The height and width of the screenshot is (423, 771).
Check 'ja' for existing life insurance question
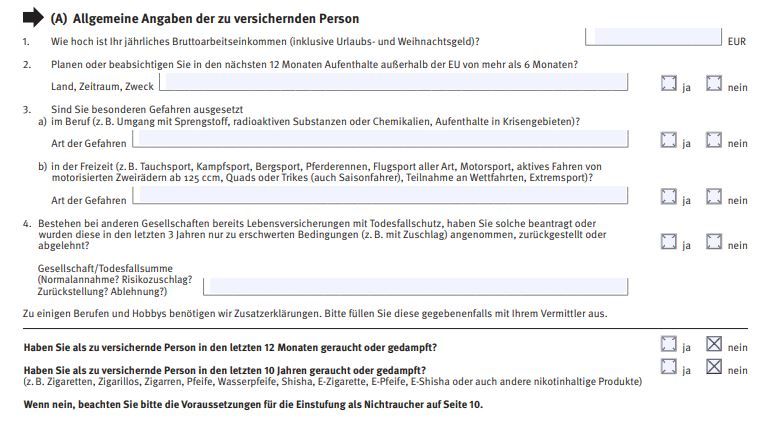[669, 242]
